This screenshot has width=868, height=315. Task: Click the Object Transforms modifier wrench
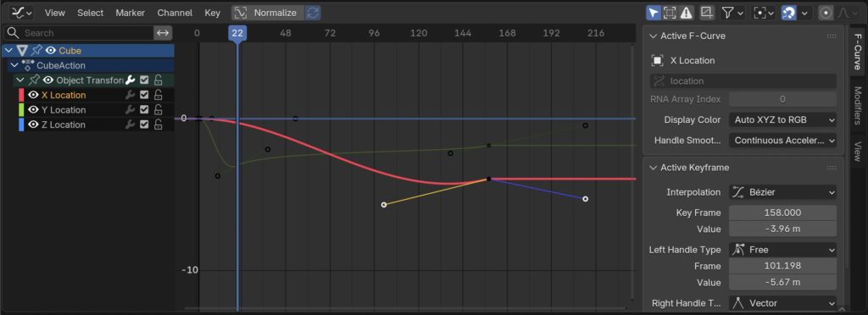pos(131,80)
